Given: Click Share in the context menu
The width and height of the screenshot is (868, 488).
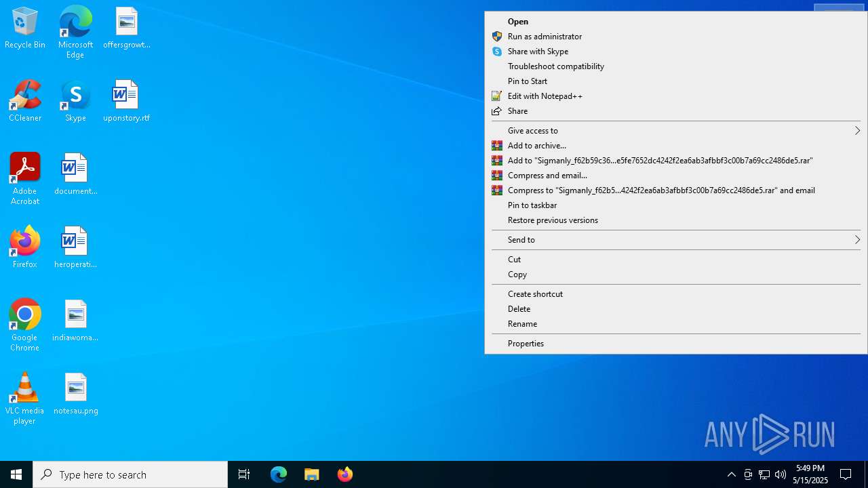Looking at the screenshot, I should coord(676,111).
